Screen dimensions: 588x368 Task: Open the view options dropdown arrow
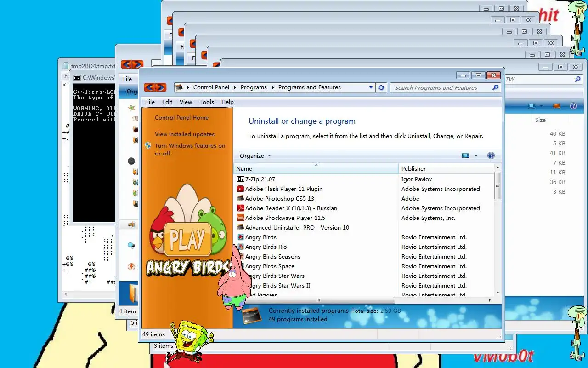pos(476,155)
